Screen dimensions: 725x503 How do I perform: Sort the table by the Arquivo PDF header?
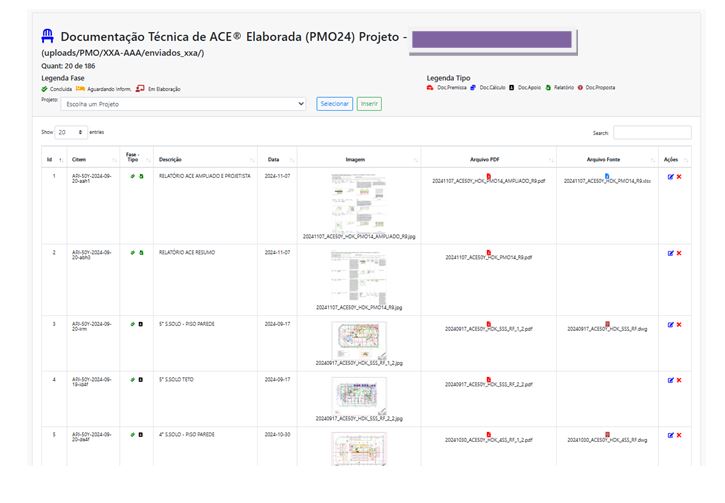(x=488, y=159)
